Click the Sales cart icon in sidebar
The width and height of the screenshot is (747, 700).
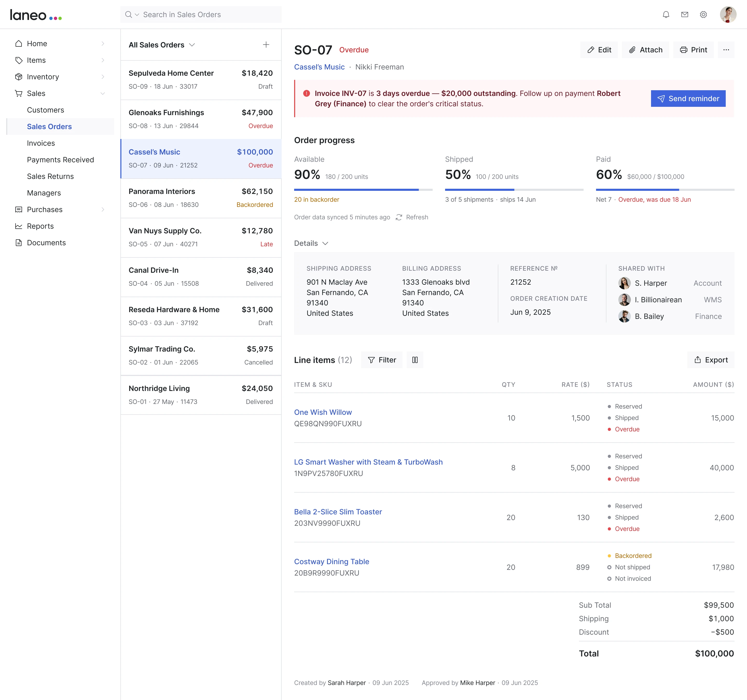(x=18, y=93)
